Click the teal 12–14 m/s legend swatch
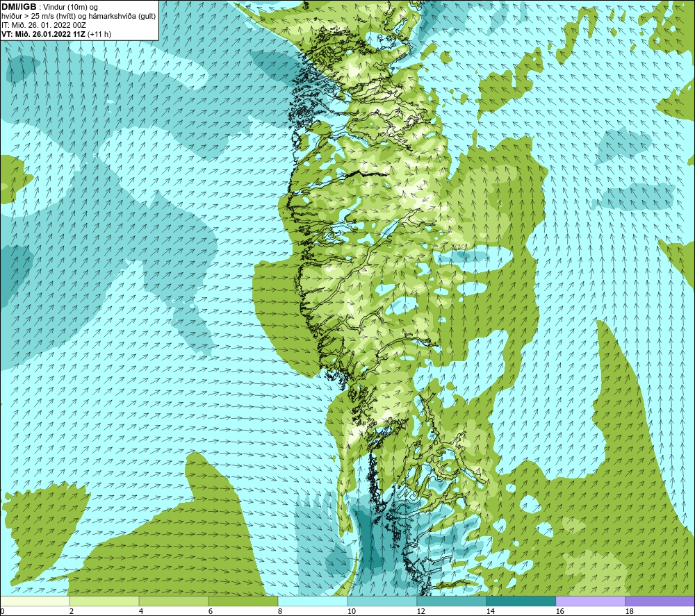This screenshot has width=695, height=616. [x=451, y=601]
